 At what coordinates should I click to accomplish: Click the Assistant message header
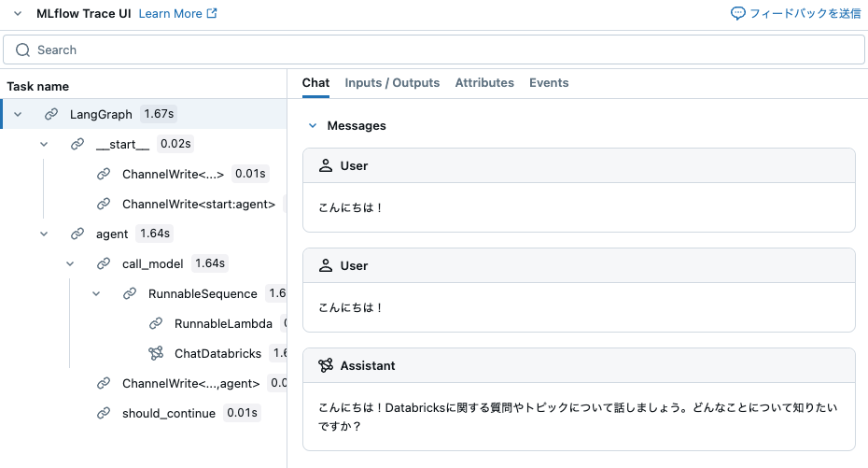tap(579, 365)
